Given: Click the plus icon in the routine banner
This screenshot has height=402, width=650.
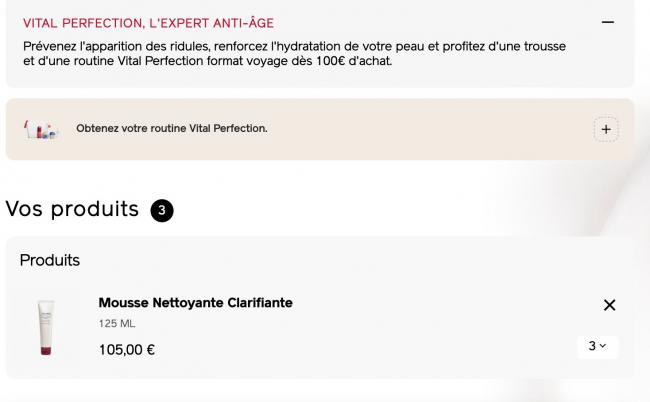Looking at the screenshot, I should 606,129.
